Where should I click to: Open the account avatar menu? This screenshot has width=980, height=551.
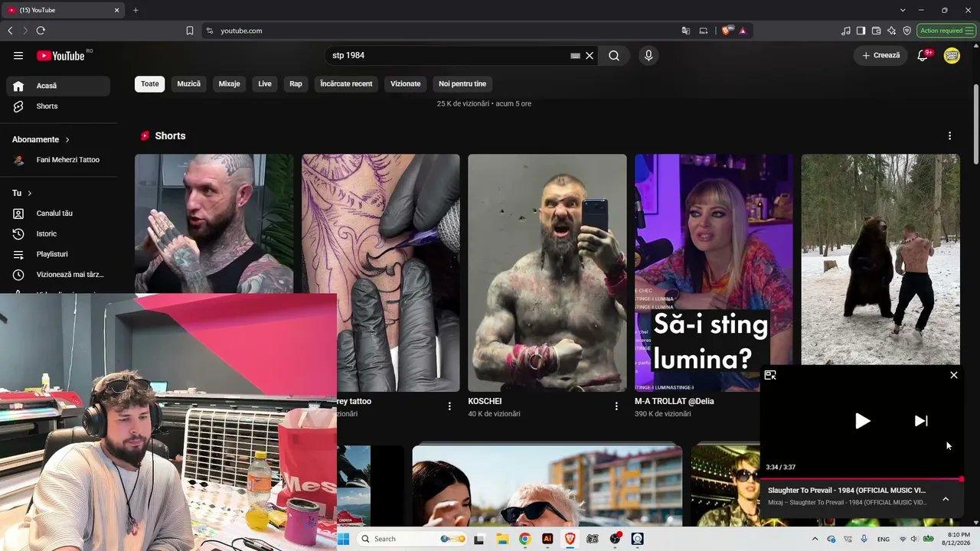click(x=952, y=55)
